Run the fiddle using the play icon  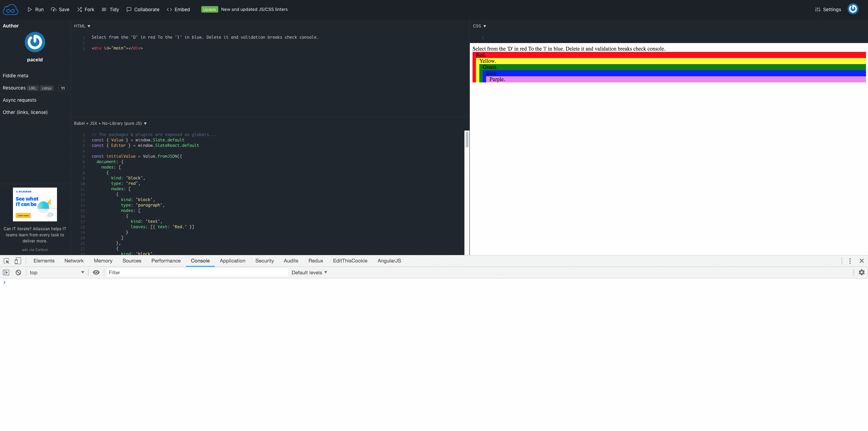point(35,9)
